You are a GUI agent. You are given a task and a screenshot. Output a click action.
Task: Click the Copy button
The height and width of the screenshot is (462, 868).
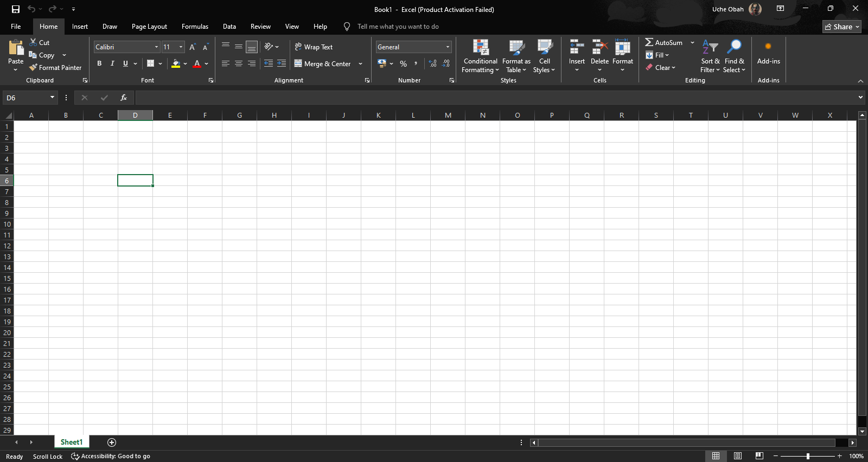tap(42, 55)
